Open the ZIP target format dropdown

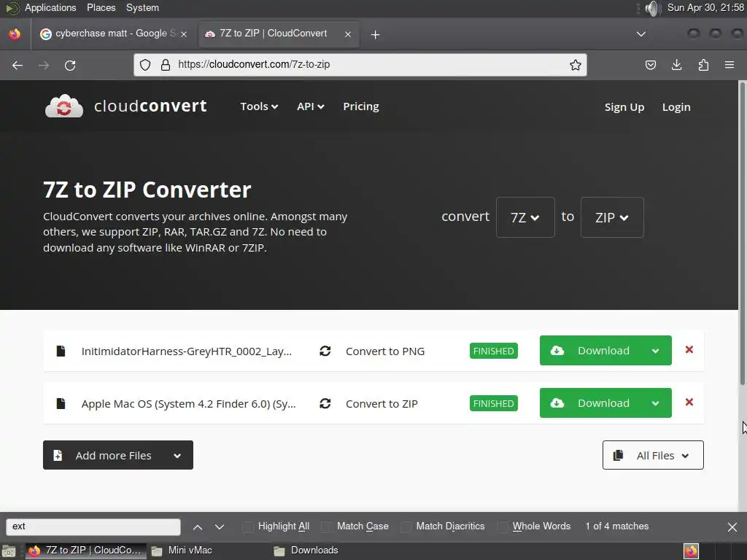tap(612, 217)
